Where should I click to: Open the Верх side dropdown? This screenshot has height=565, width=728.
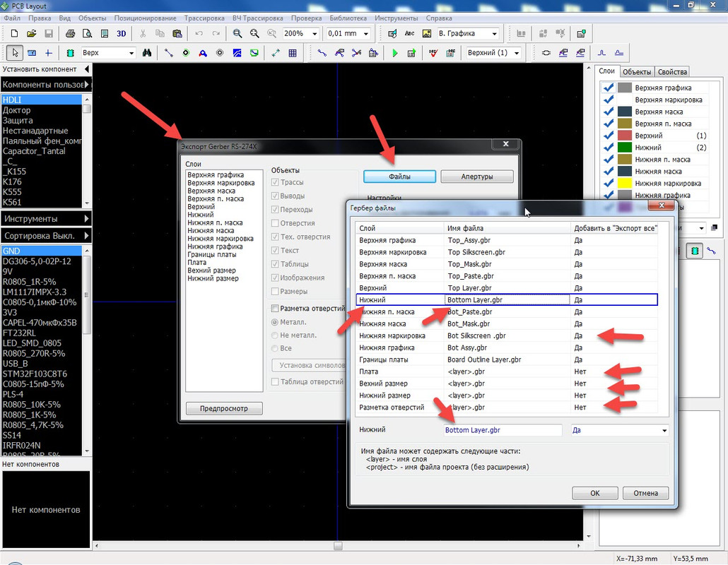click(131, 53)
